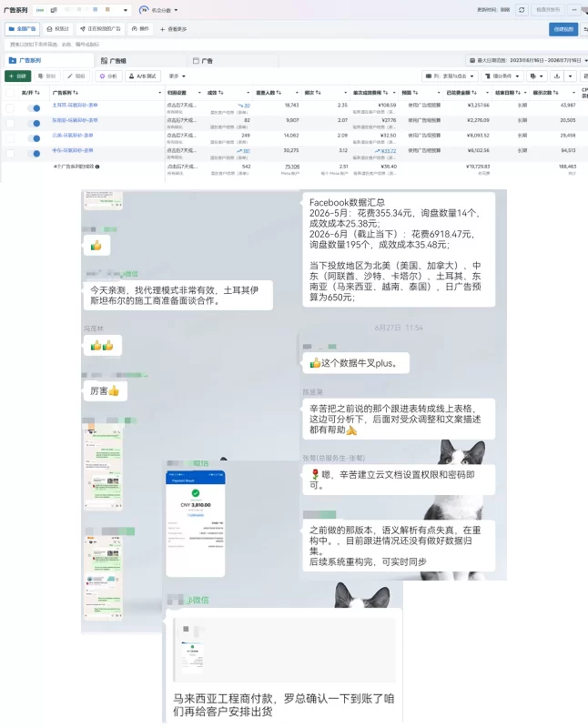The height and width of the screenshot is (728, 588).
Task: Click the 编辑 pencil button
Action: 76,76
